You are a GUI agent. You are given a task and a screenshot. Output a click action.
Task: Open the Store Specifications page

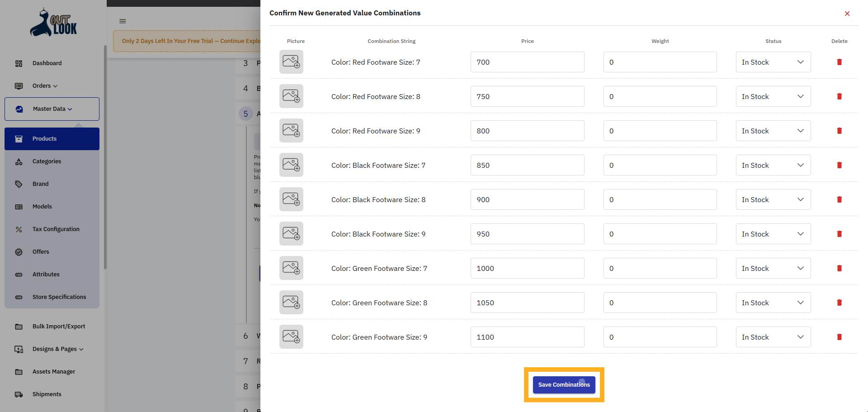[59, 297]
